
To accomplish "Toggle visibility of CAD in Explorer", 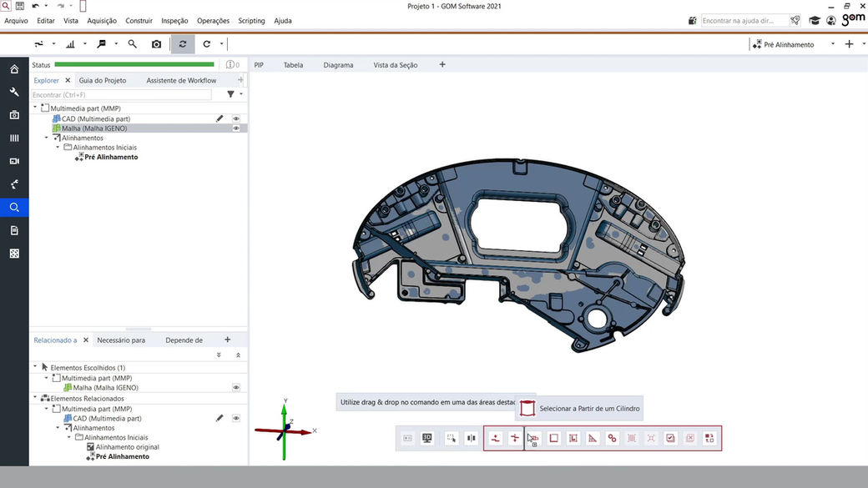I will (236, 118).
